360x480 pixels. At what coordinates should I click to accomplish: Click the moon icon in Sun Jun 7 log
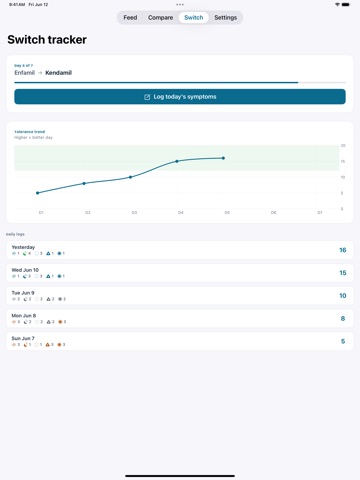(25, 345)
